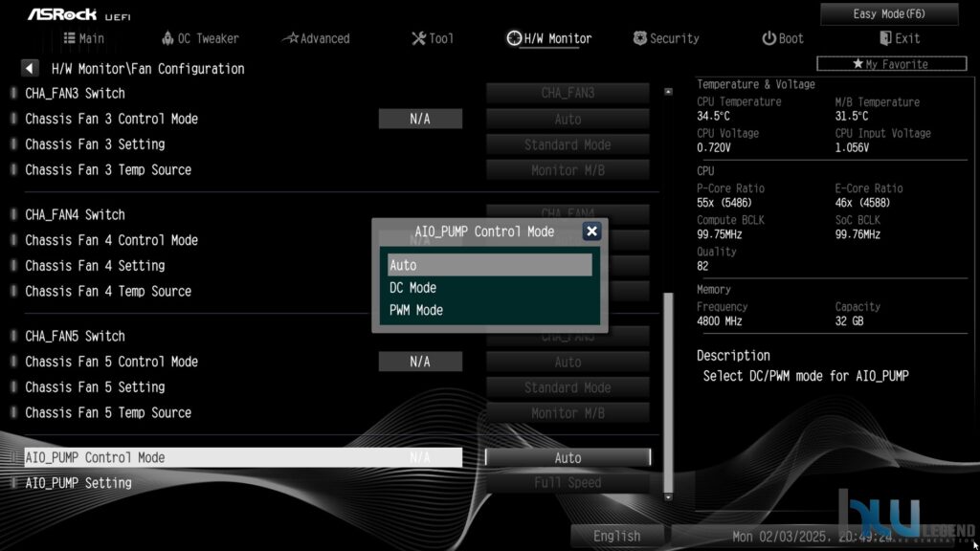Click the M/B Temperature reading 31.5°C
The width and height of the screenshot is (980, 551).
pos(851,116)
